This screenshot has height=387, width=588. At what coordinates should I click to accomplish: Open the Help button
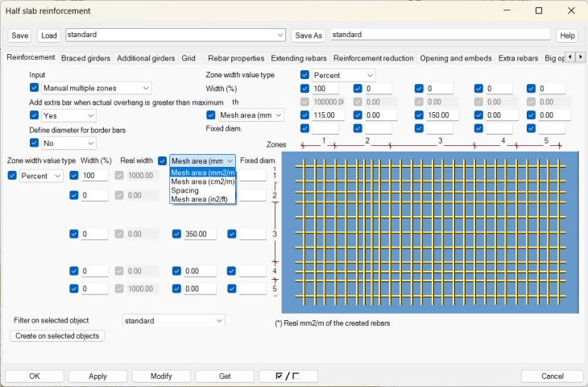pyautogui.click(x=567, y=35)
